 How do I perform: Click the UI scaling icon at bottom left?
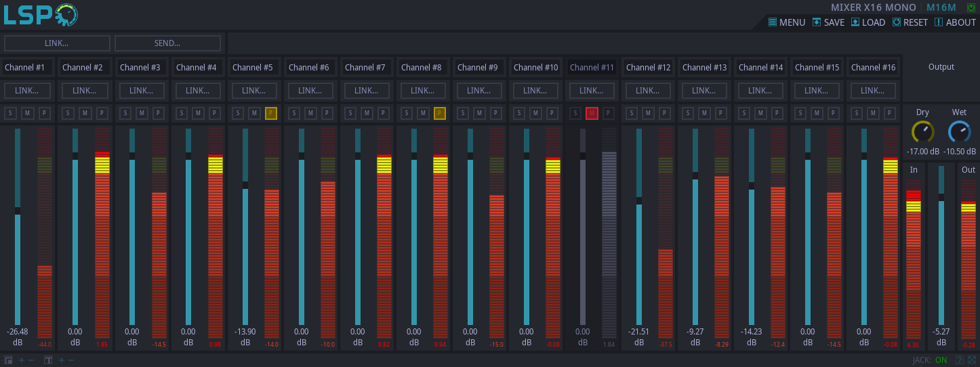pos(8,360)
